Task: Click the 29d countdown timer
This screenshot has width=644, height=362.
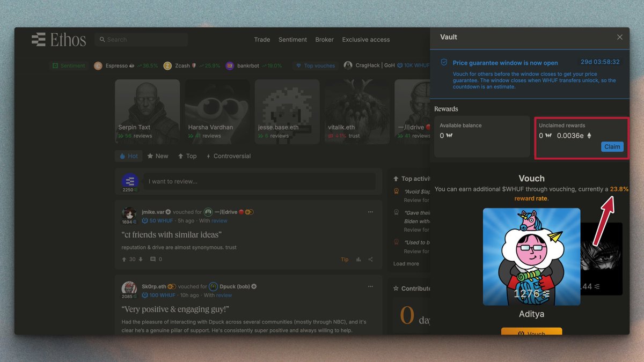Action: click(600, 62)
